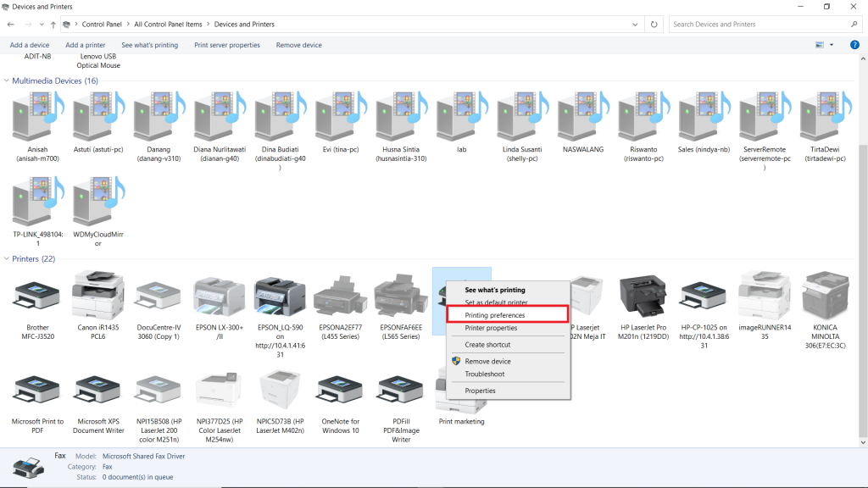Select the Brother MFC-J3520 printer icon
Screen dimensions: 868x488
point(36,296)
